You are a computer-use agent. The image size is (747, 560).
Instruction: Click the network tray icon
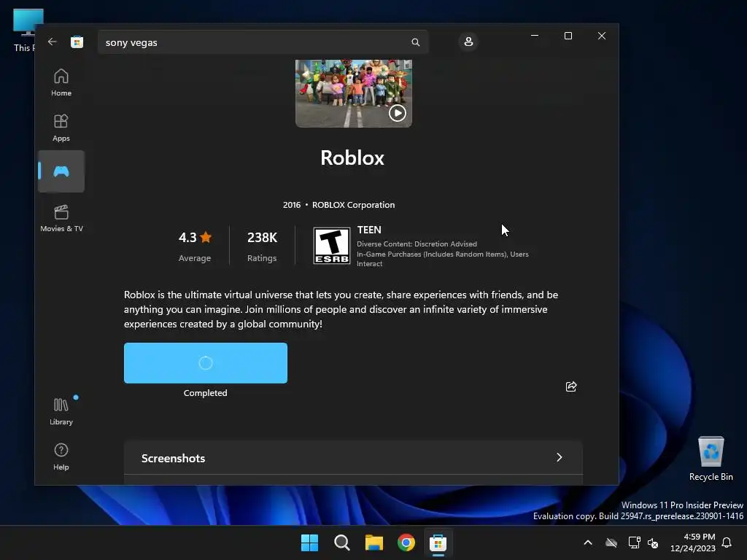point(634,542)
